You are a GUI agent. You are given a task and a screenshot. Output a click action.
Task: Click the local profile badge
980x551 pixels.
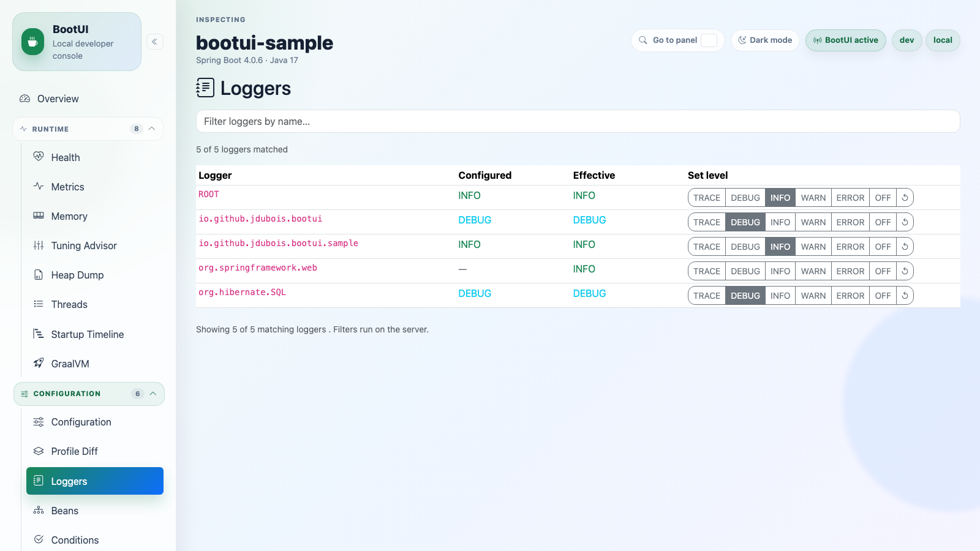click(943, 40)
